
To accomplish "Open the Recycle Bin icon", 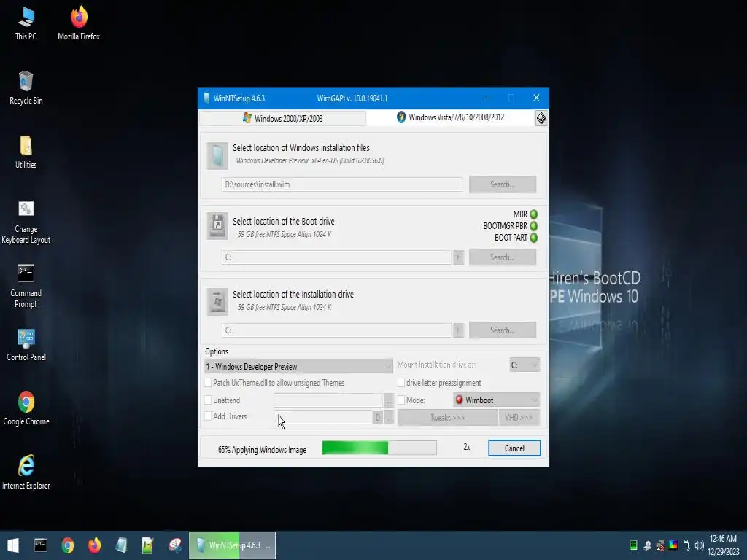I will (x=26, y=88).
